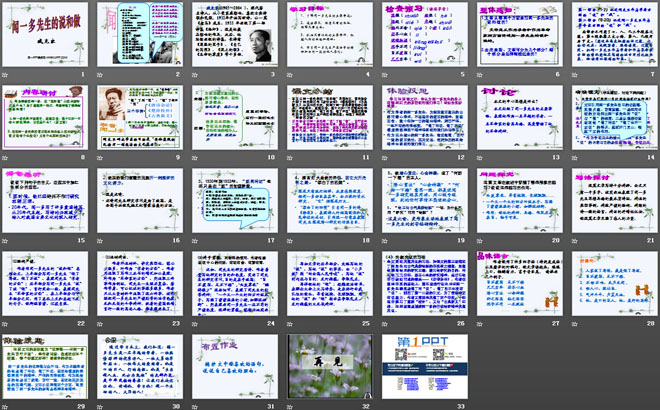Select slide 33 第1PPT QR code thumbnail
This screenshot has width=660, height=410.
425,366
